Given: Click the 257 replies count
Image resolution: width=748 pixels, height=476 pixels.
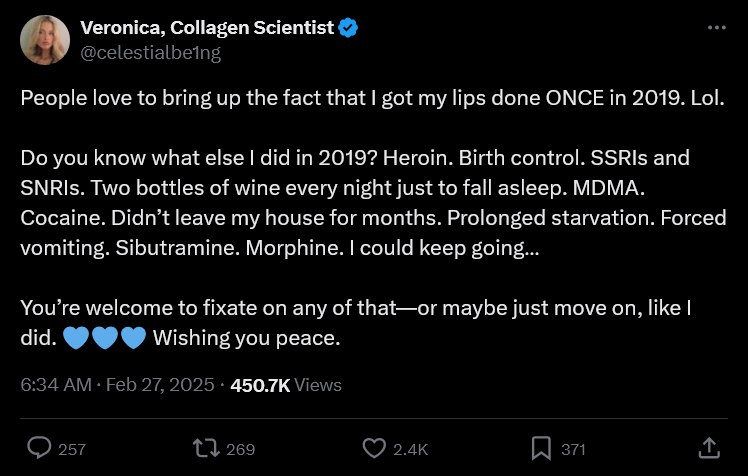Looking at the screenshot, I should coord(72,449).
